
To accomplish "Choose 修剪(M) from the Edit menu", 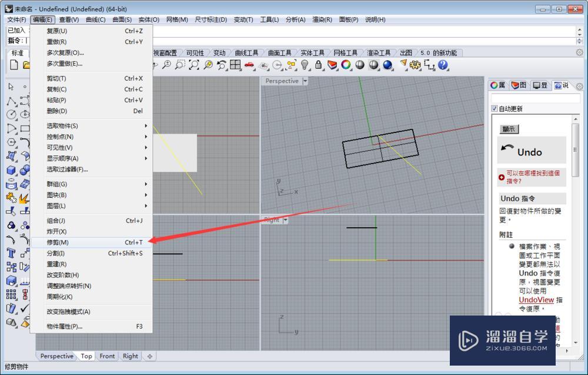I will (x=92, y=243).
